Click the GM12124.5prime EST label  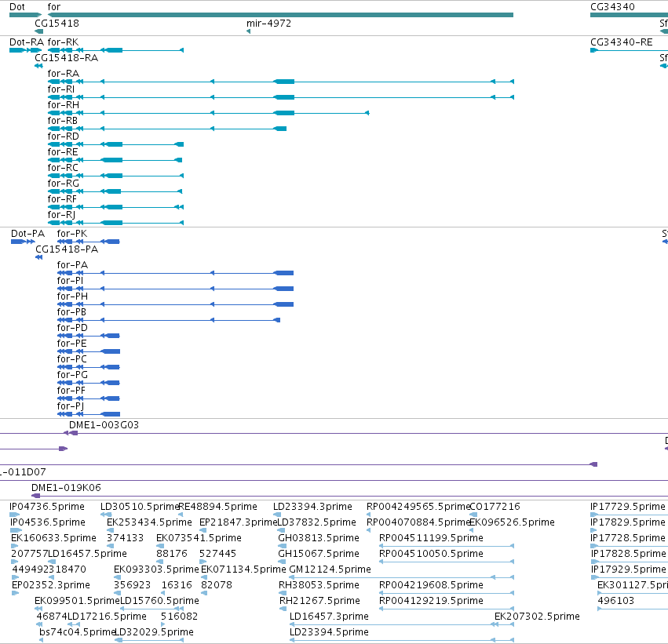330,569
